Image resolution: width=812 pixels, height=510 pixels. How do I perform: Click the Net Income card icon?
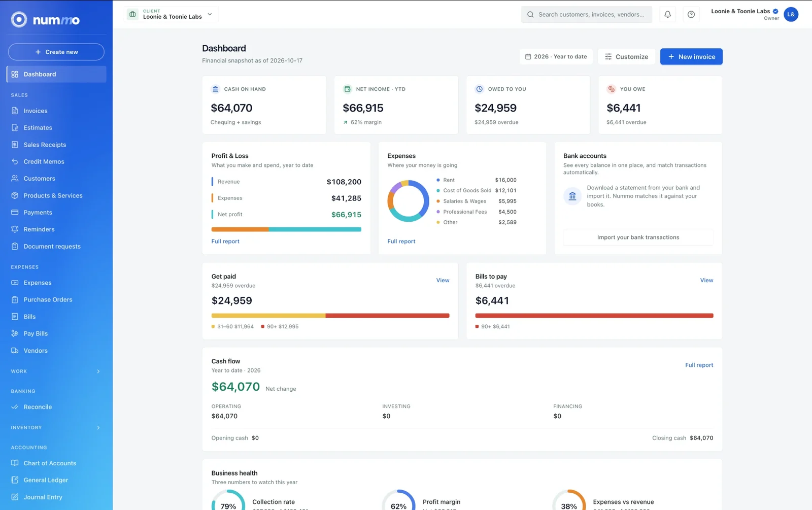click(x=347, y=89)
